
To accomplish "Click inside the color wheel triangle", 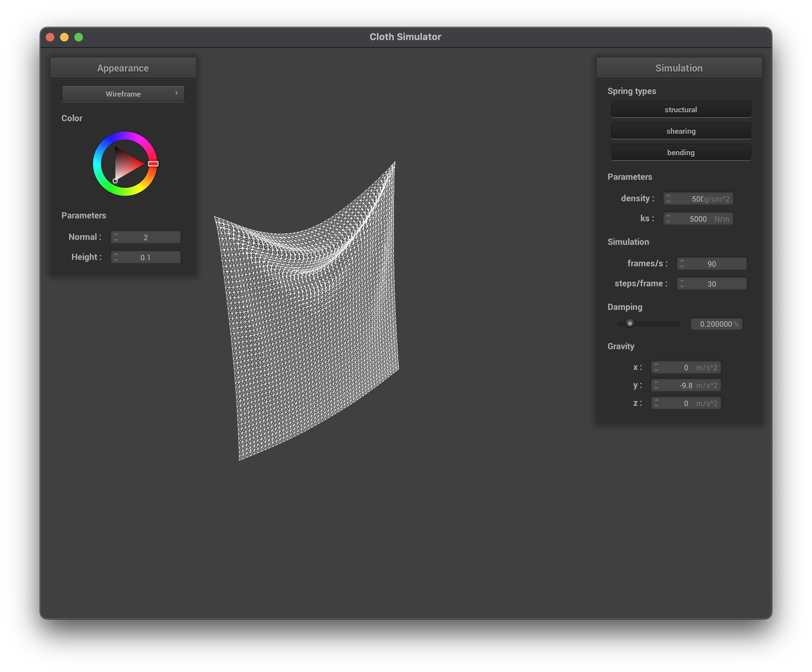I will [126, 164].
